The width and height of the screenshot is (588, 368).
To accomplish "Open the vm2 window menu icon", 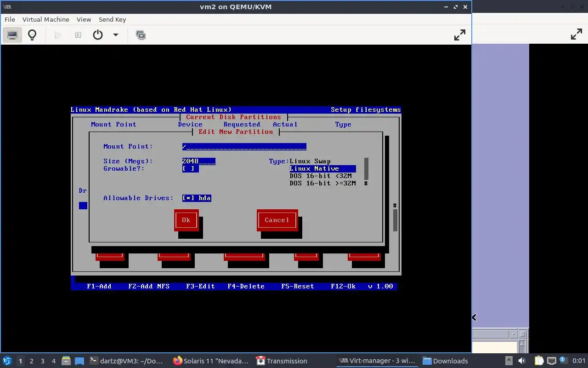I will click(7, 7).
